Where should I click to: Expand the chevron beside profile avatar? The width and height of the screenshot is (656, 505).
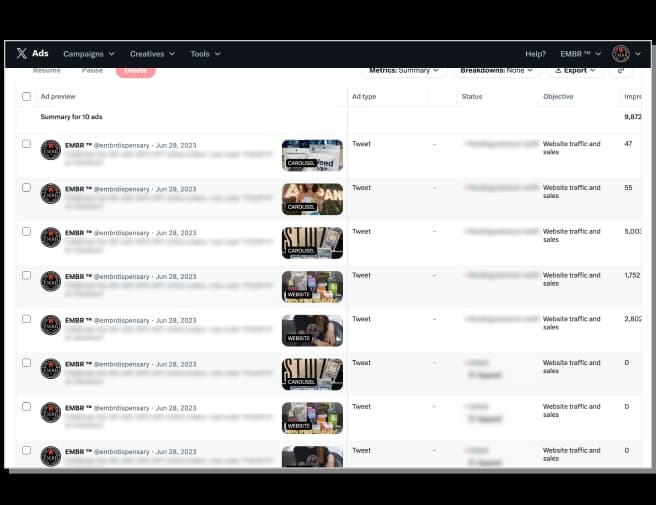(638, 54)
